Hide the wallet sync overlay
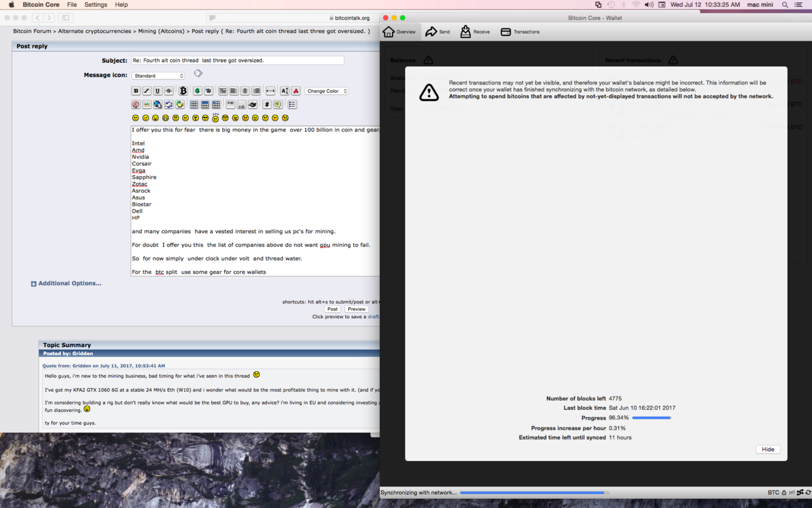 coord(768,449)
